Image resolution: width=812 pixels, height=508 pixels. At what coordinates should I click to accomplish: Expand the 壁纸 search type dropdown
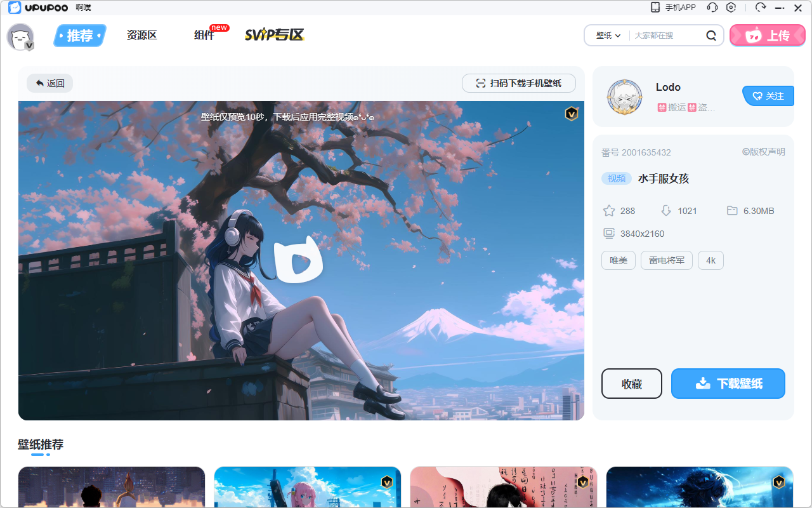click(608, 36)
